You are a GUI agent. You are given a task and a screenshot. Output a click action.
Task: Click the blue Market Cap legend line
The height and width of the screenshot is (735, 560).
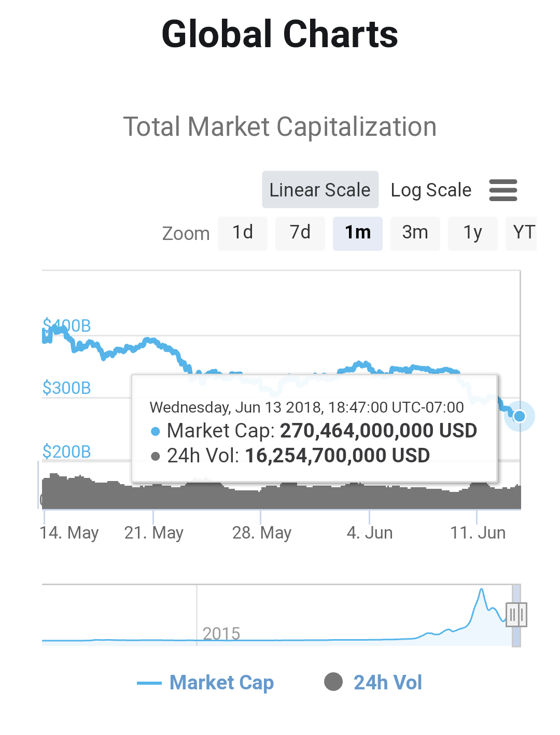149,683
